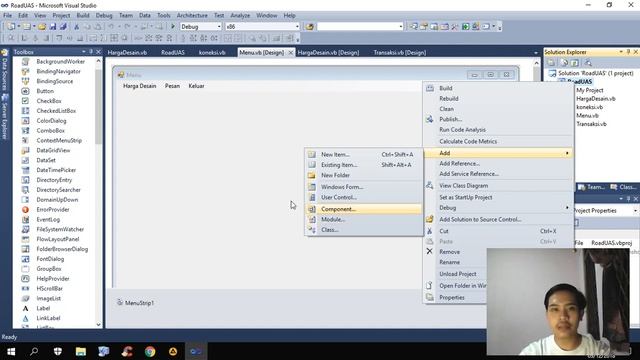Viewport: 640px width, 360px height.
Task: Switch to the koneksi.vb tab
Action: [x=212, y=53]
